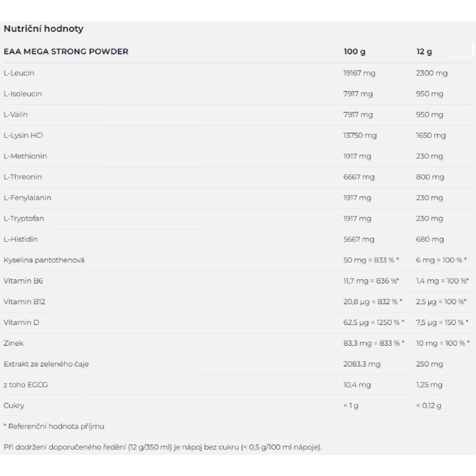Click the 100 g column header
Screen dimensions: 476x476
pos(354,52)
